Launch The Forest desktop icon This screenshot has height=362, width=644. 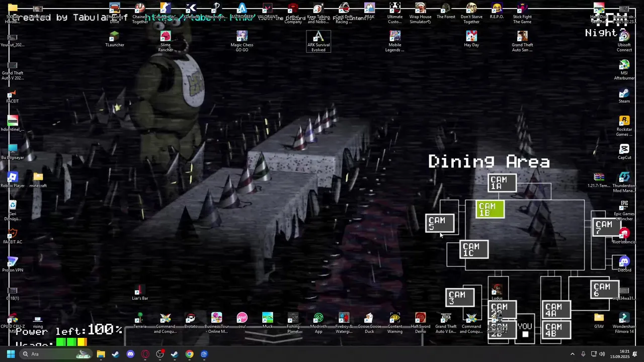[x=446, y=11]
